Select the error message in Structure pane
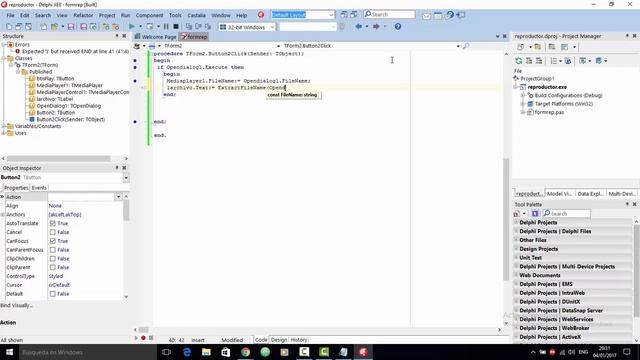This screenshot has height=360, width=640. click(75, 51)
